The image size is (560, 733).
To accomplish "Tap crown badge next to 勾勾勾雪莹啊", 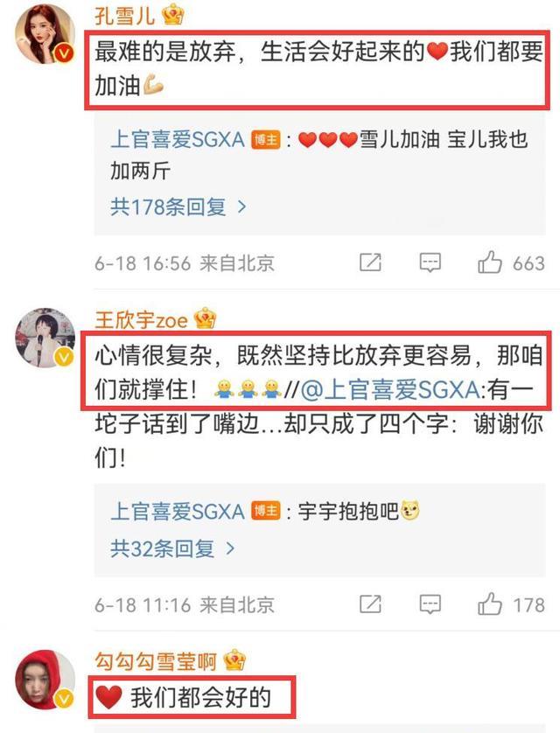I will pyautogui.click(x=234, y=660).
